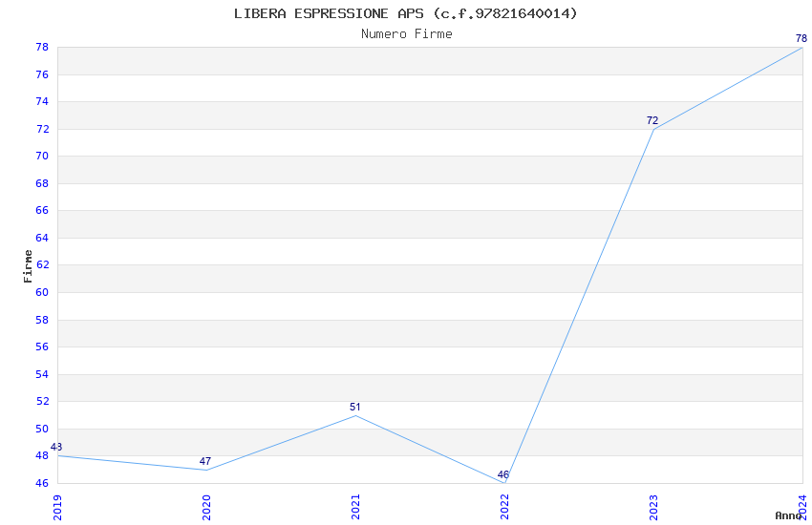
Task: Click the subtitle Numero Firme
Action: click(407, 34)
